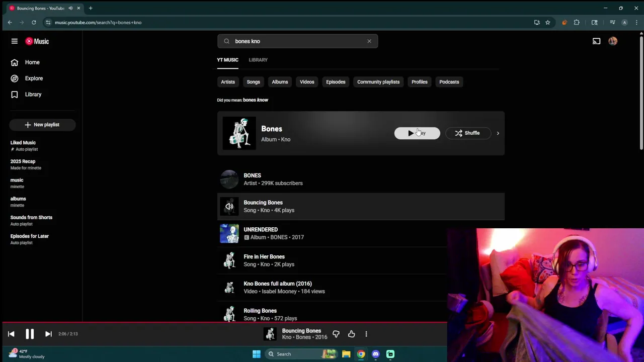Viewport: 644px width, 362px height.
Task: Create a New playlist
Action: pos(42,125)
